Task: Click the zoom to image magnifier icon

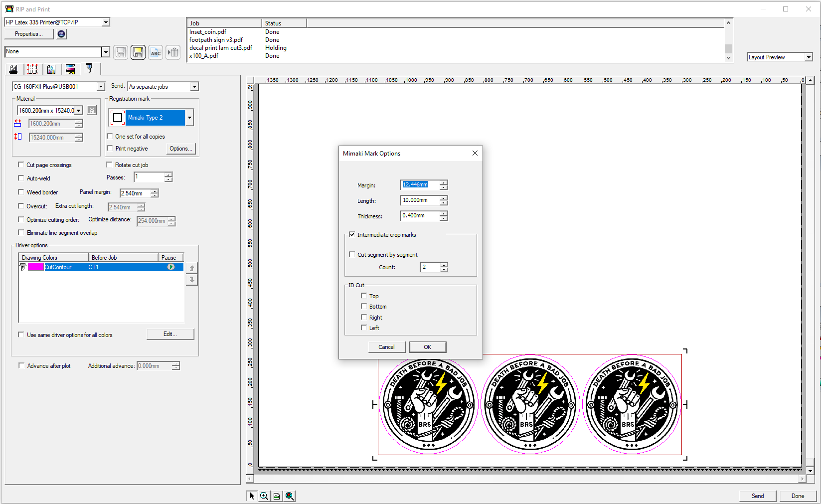Action: (x=290, y=496)
